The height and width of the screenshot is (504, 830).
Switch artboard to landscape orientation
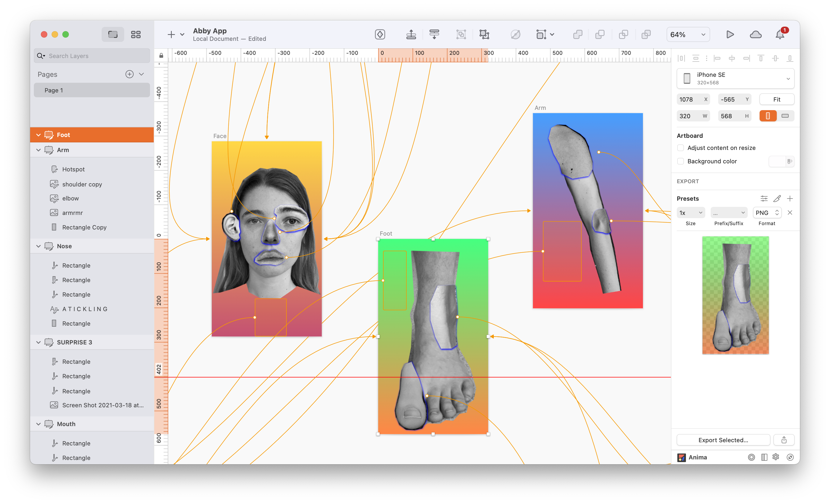tap(785, 116)
